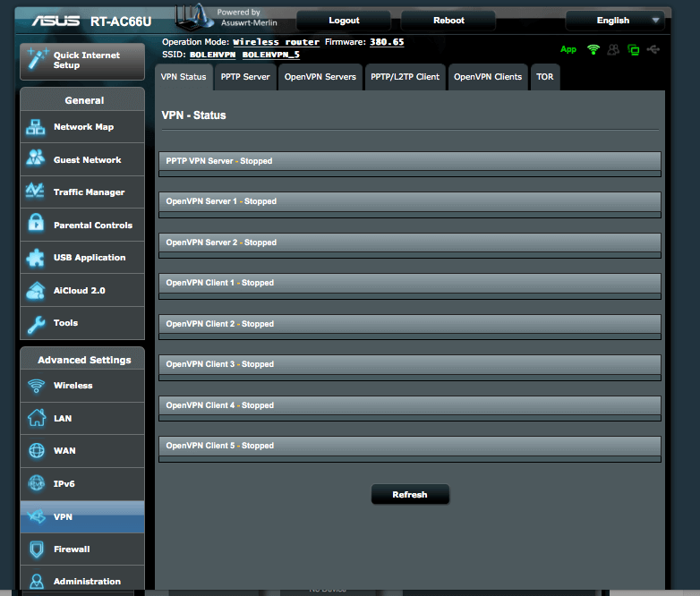
Task: Click the AiCloud 2.0 cloud icon
Action: coord(35,290)
